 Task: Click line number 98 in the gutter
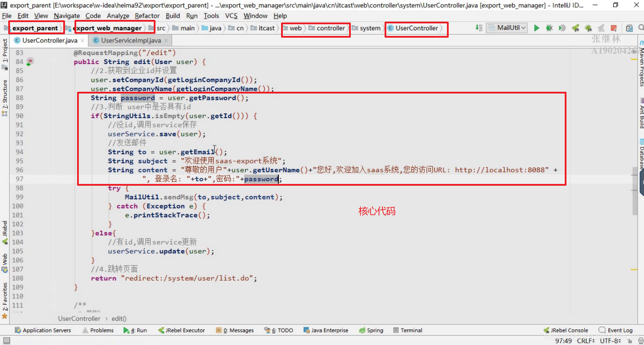(x=18, y=188)
